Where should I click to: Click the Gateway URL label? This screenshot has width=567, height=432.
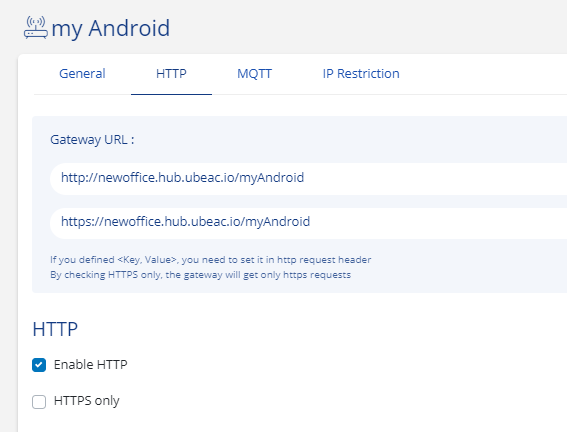point(92,140)
